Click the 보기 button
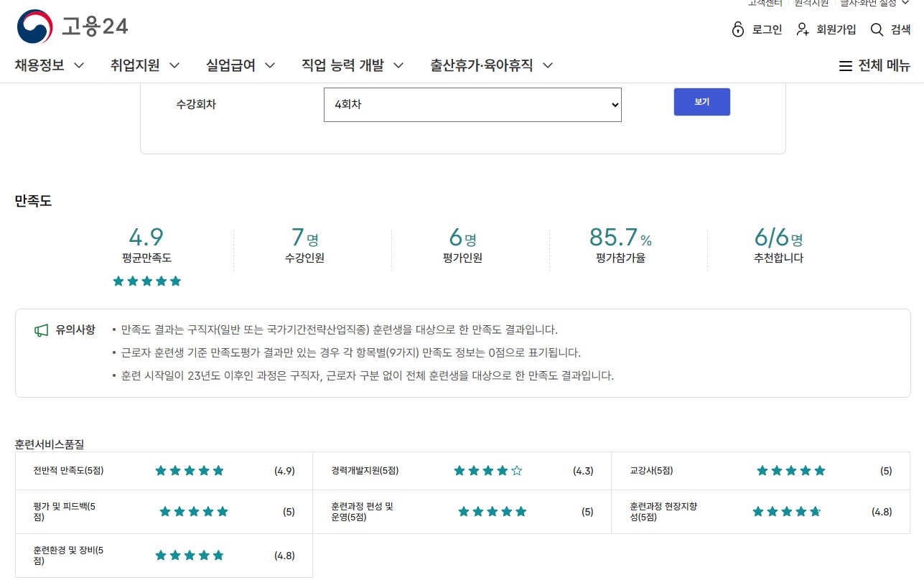Image resolution: width=924 pixels, height=585 pixels. click(x=702, y=102)
